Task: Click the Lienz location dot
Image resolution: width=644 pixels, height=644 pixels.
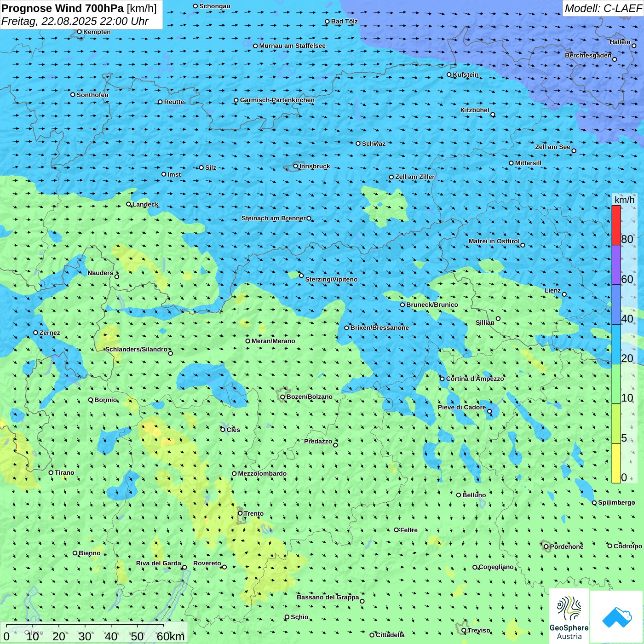Action: coord(564,294)
